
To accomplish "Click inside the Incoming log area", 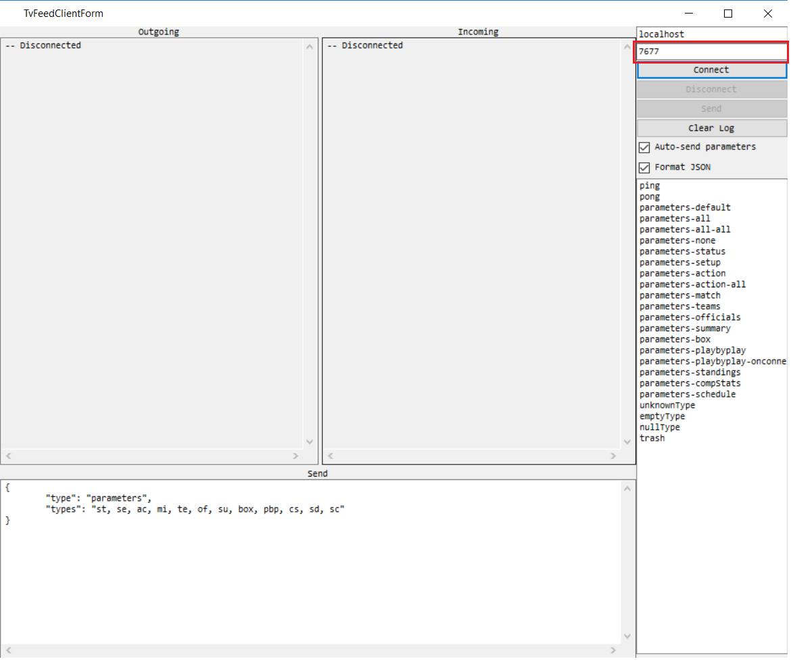I will (472, 243).
